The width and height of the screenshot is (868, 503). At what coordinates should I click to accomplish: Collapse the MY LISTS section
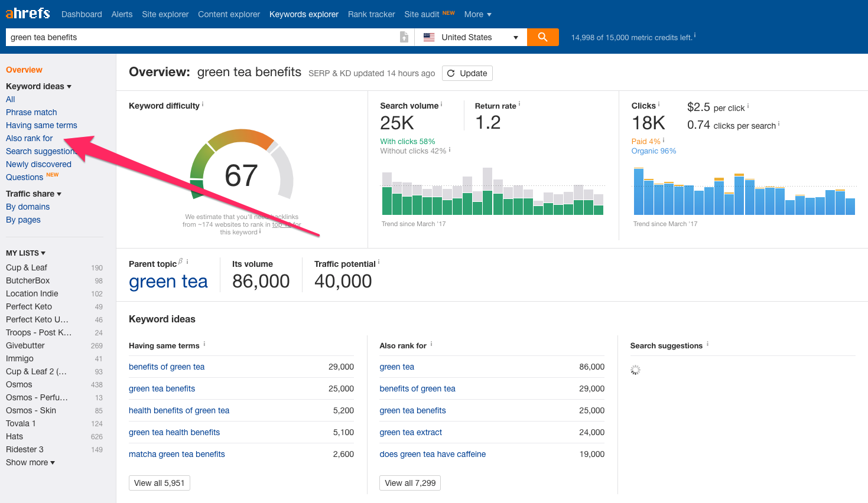25,253
